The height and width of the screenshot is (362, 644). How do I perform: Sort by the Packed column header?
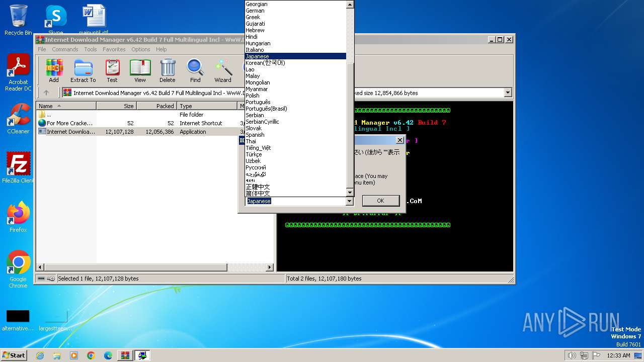[x=157, y=106]
